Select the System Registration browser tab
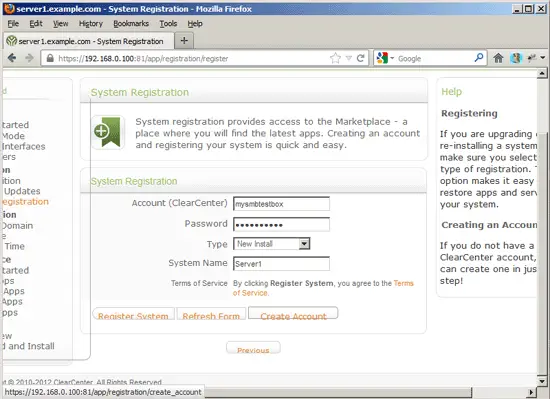The image size is (550, 399). click(x=89, y=41)
